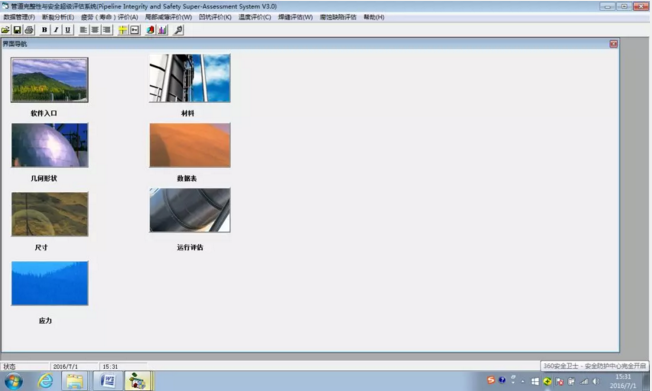Open the 断裂分析(E) menu
This screenshot has width=652, height=391.
(58, 17)
